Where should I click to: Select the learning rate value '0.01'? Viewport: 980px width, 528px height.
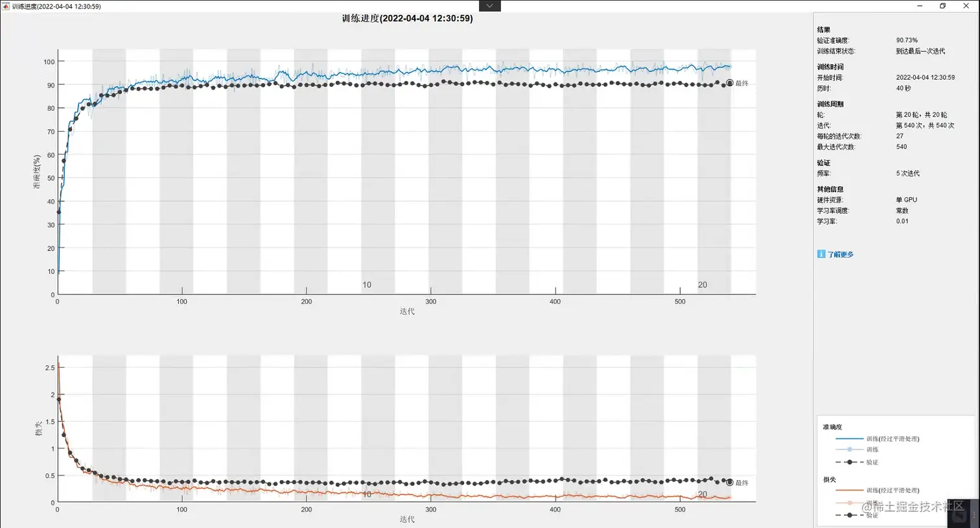pyautogui.click(x=902, y=221)
